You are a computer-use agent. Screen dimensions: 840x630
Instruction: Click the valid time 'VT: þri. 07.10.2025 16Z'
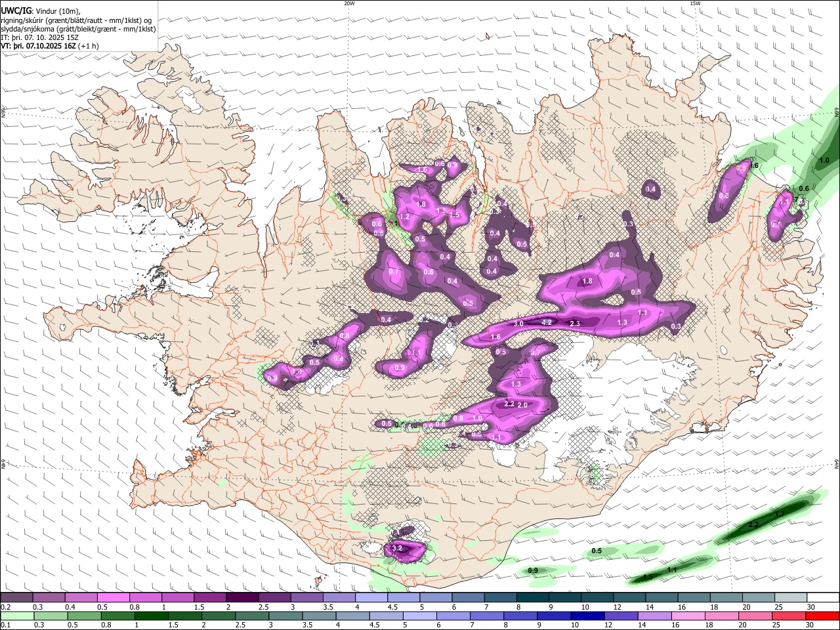click(39, 46)
